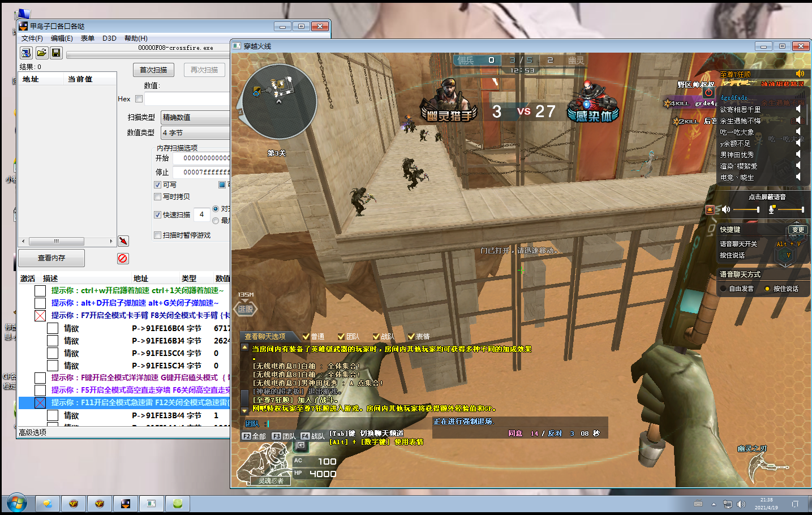
Task: Open the 帮助(H) menu
Action: click(136, 38)
